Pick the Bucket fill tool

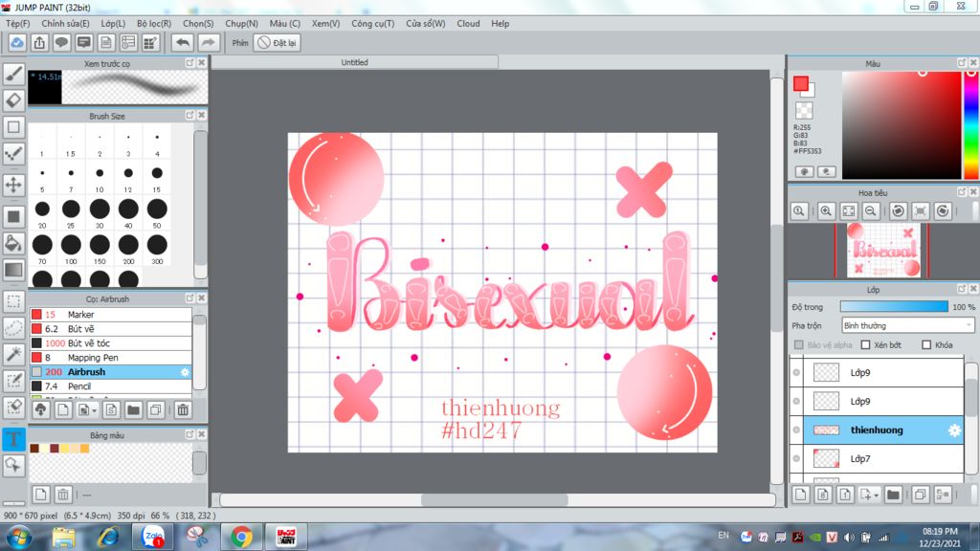[13, 243]
